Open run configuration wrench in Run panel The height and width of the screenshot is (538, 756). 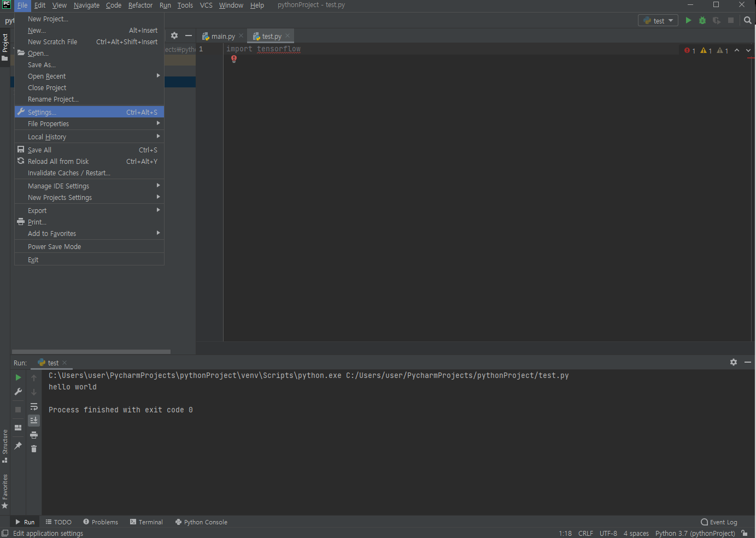18,392
